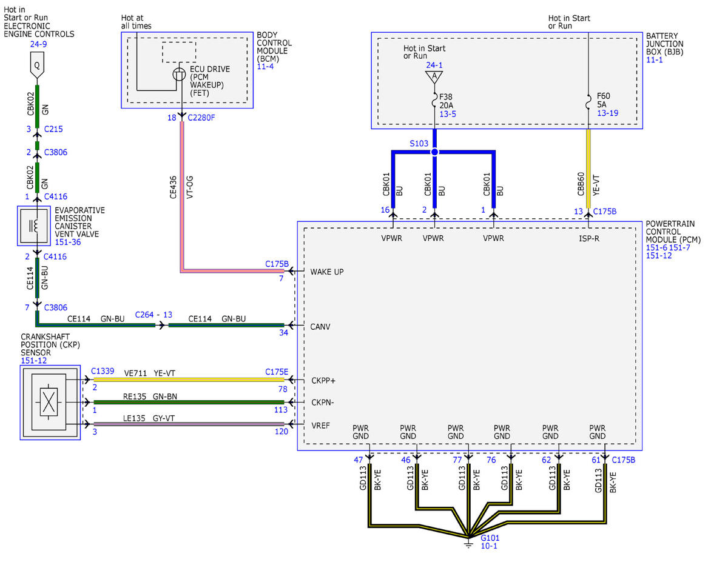Select the WAKE UP pin label
728x562 pixels.
(x=326, y=272)
